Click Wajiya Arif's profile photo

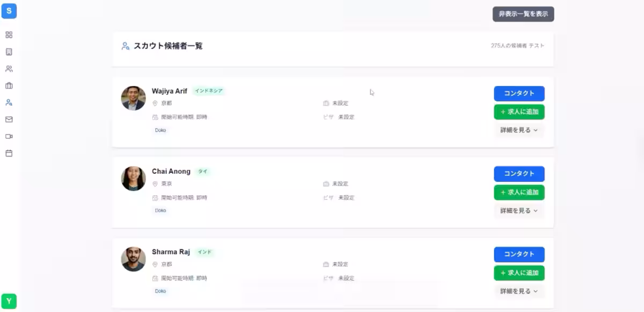coord(134,98)
